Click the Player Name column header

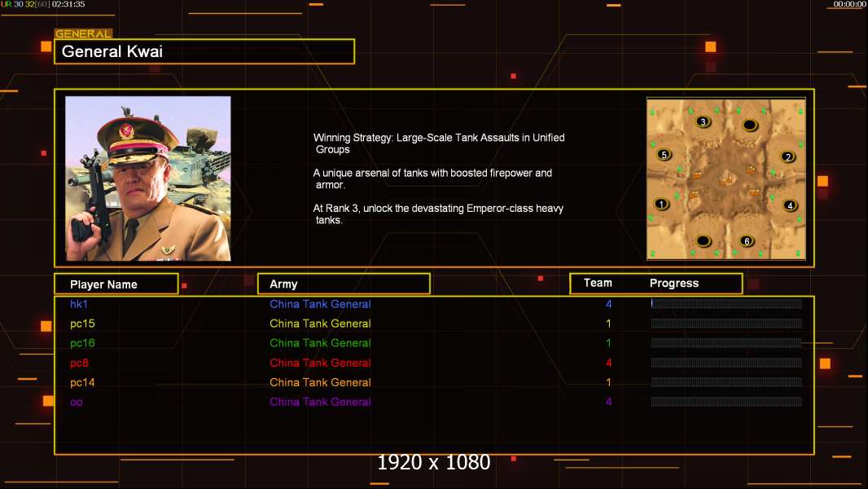[x=116, y=284]
